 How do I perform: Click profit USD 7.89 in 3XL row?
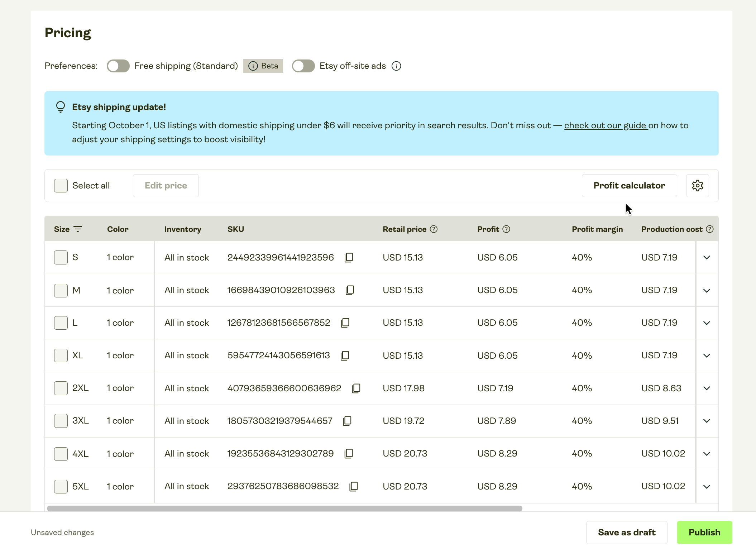[497, 421]
